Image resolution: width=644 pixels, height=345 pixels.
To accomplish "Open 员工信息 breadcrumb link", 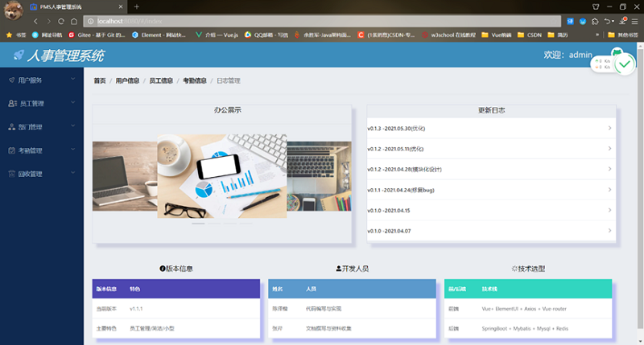I will (161, 80).
